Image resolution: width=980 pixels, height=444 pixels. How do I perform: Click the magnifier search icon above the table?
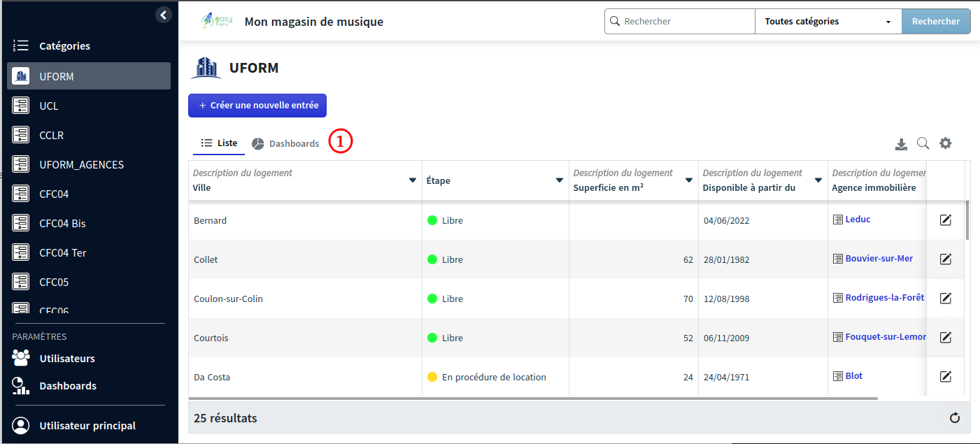923,143
